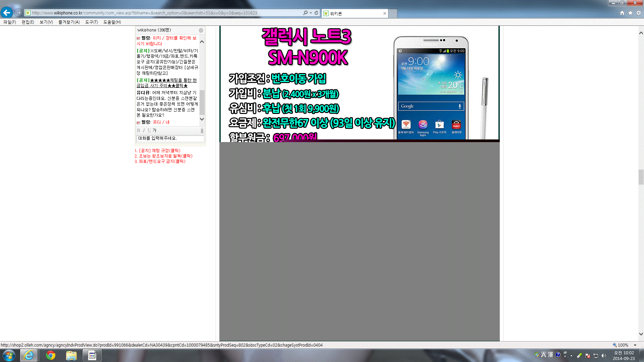The height and width of the screenshot is (362, 644).
Task: Click the chat scroll-lock icon beside formatting bar
Action: pyautogui.click(x=202, y=130)
